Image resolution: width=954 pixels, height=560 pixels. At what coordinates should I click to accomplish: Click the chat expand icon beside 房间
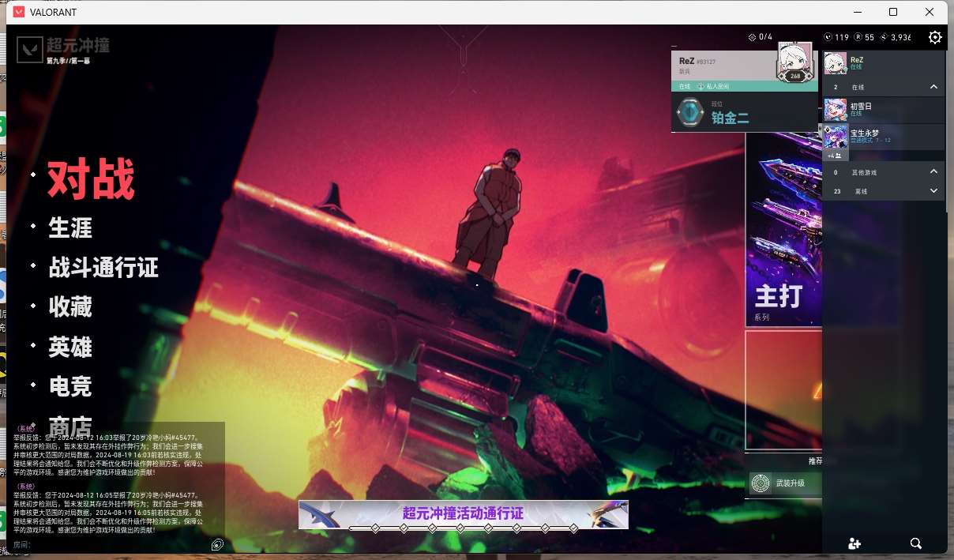point(217,544)
